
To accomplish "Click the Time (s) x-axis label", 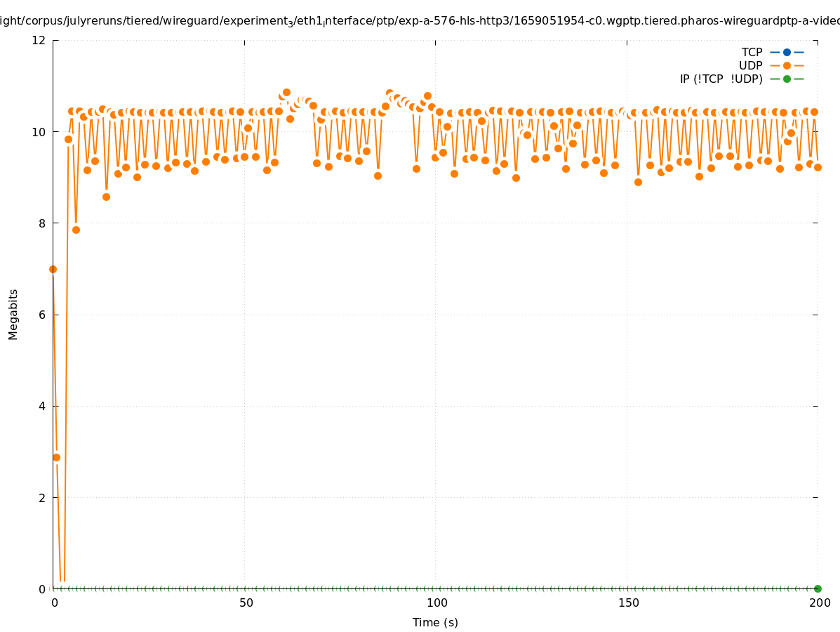I will click(435, 622).
